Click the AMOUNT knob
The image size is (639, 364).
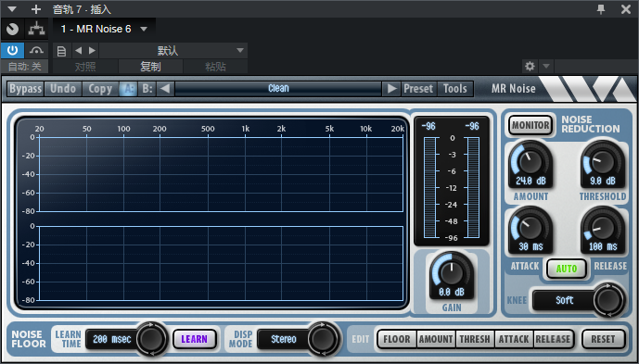pos(530,161)
